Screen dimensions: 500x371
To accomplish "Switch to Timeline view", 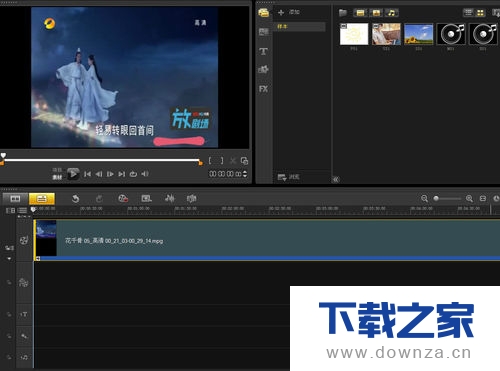I will 42,199.
